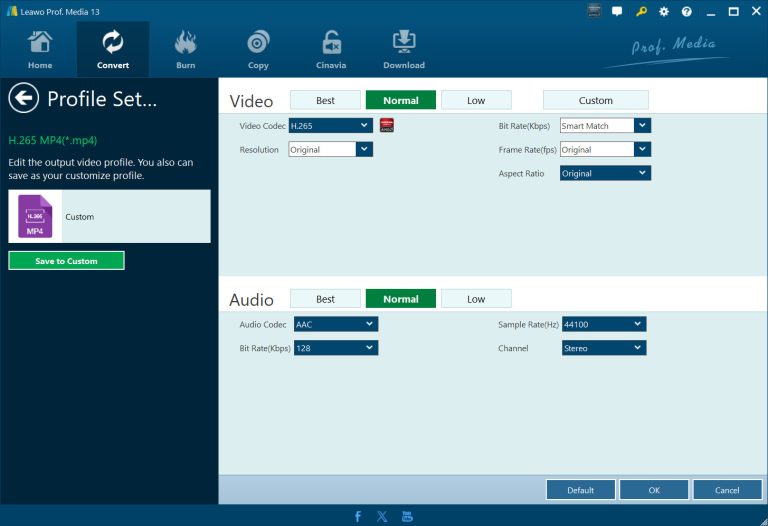
Task: Switch to the Convert tab
Action: pyautogui.click(x=113, y=49)
